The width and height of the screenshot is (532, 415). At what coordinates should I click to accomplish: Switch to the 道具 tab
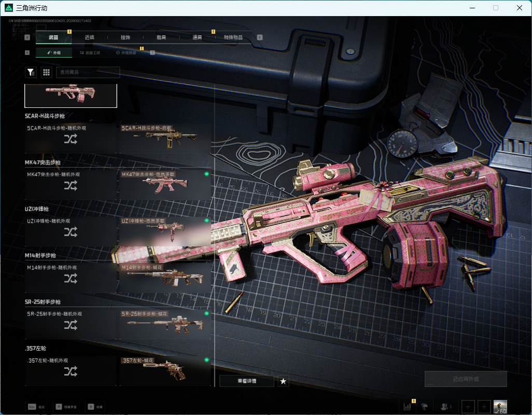(x=197, y=37)
